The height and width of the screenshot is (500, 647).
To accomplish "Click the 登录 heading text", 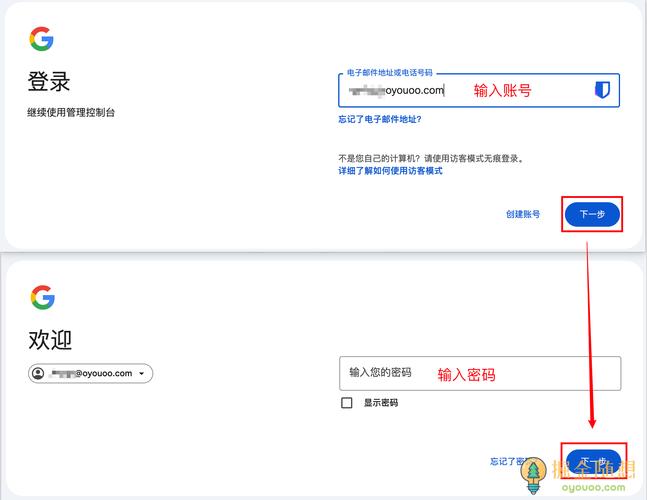I will (49, 81).
